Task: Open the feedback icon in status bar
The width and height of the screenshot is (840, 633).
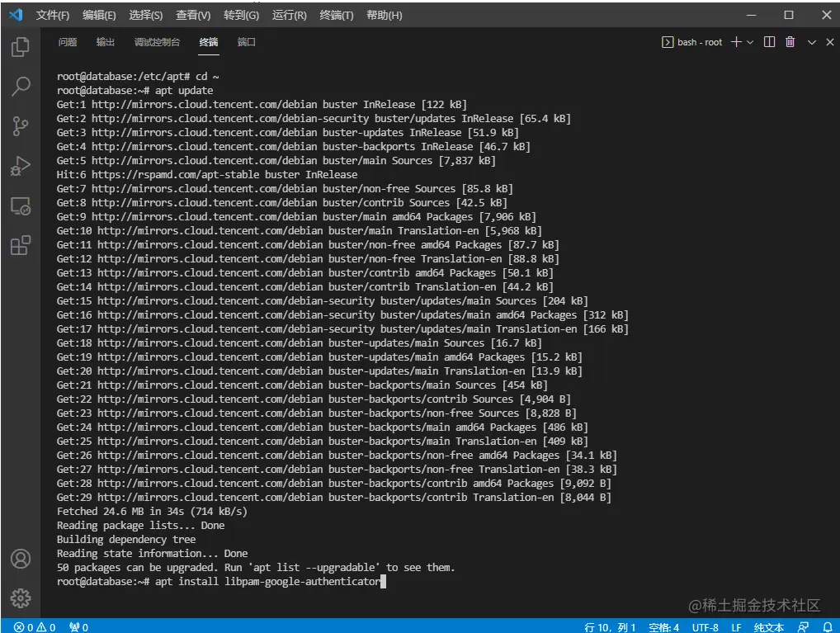Action: (803, 626)
